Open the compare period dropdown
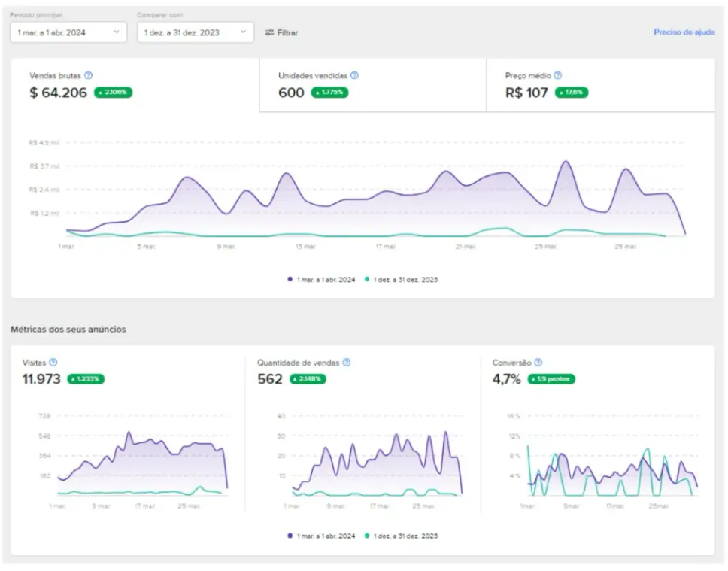The height and width of the screenshot is (571, 728). click(x=195, y=32)
